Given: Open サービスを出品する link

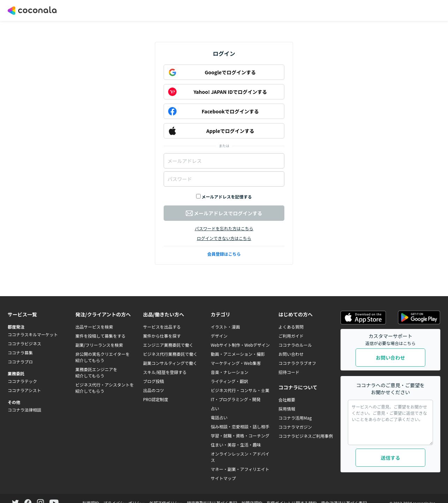Looking at the screenshot, I should pyautogui.click(x=162, y=327).
